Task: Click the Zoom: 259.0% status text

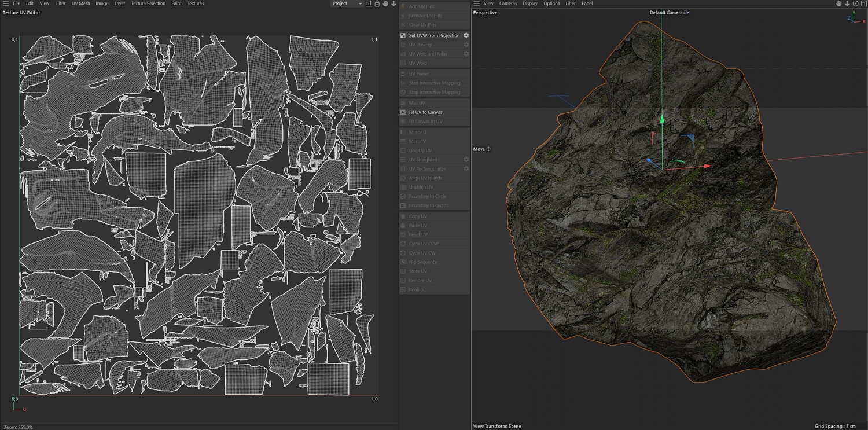Action: point(18,427)
